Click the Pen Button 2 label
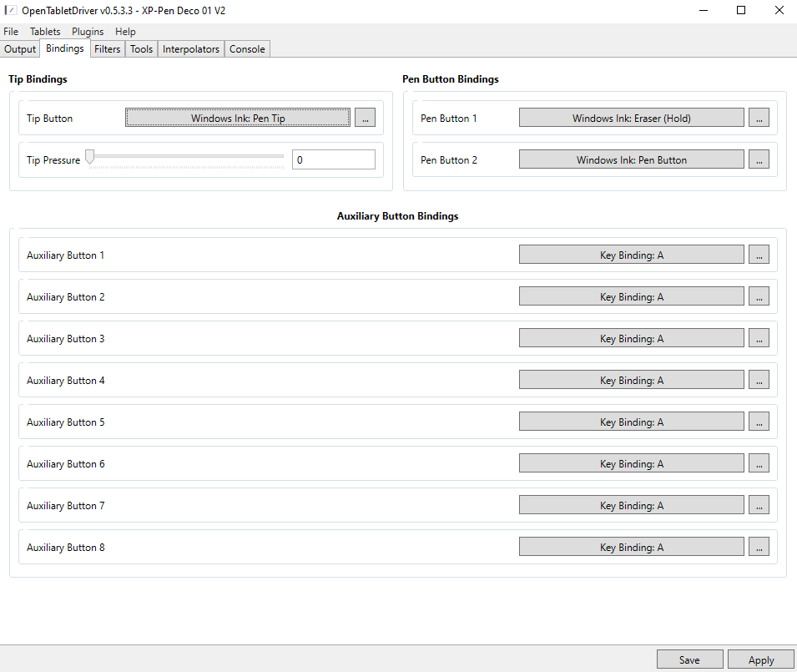The width and height of the screenshot is (797, 672). [x=448, y=159]
